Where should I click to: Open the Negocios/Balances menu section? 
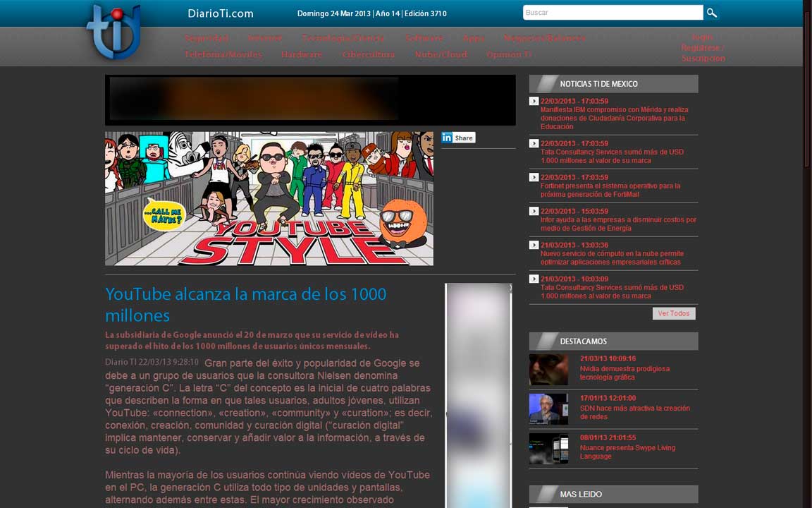(544, 38)
